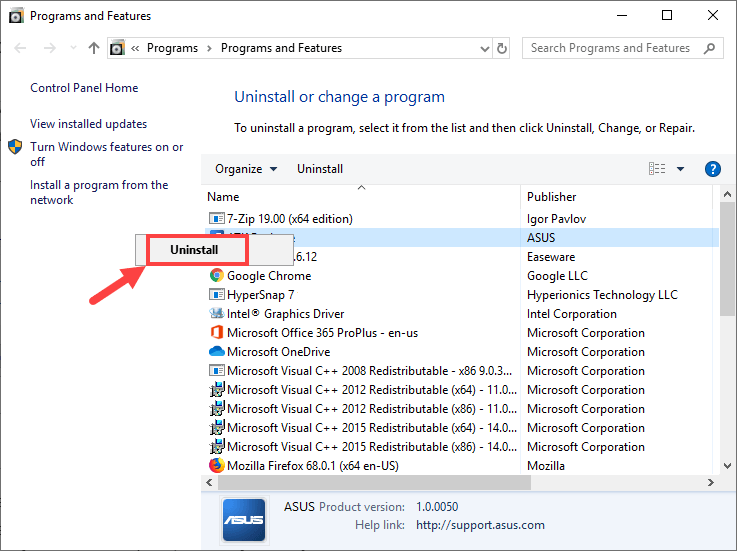
Task: Click the scrollbar down arrow of the program list
Action: click(x=727, y=466)
